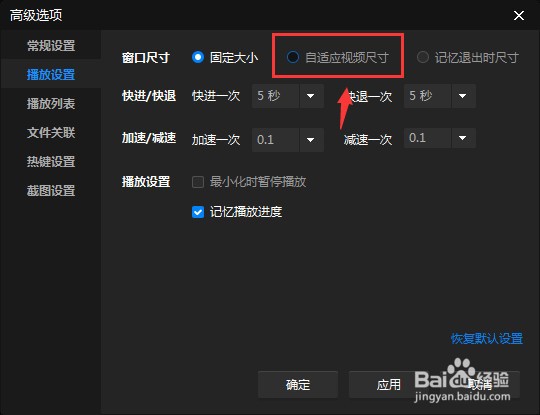540x415 pixels.
Task: Click the 快退一次 value field 5 秒
Action: tap(427, 96)
